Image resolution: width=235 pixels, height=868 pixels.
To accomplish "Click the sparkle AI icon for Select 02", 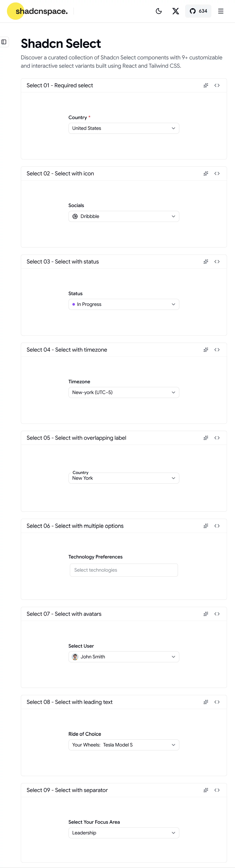I will [x=206, y=173].
